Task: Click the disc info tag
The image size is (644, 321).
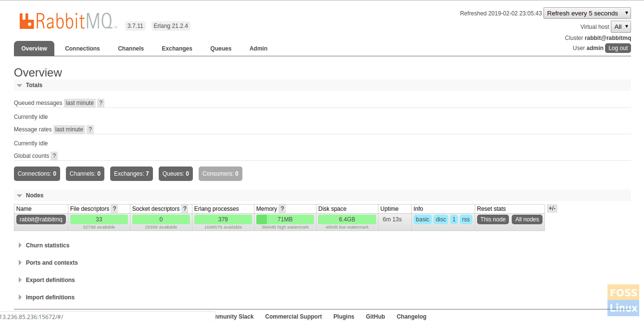Action: [441, 219]
